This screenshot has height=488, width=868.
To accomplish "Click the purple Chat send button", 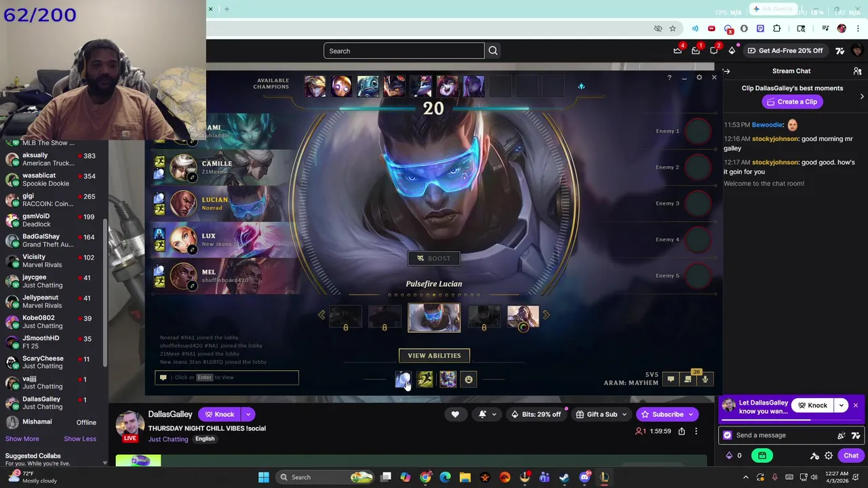I will (x=851, y=455).
